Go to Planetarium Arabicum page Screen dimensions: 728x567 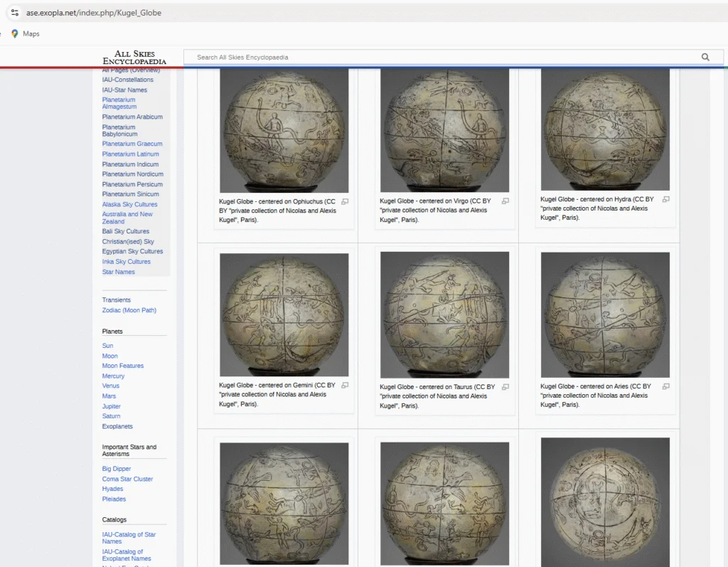point(132,117)
